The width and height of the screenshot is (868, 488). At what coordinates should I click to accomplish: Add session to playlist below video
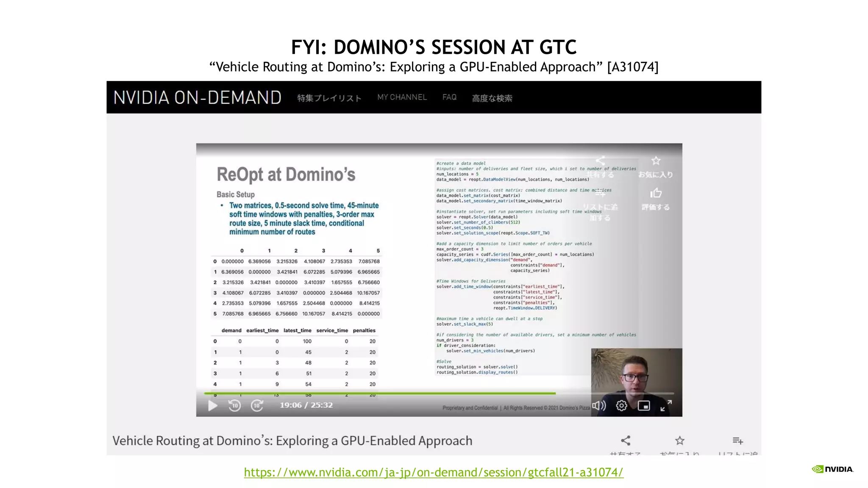(738, 441)
